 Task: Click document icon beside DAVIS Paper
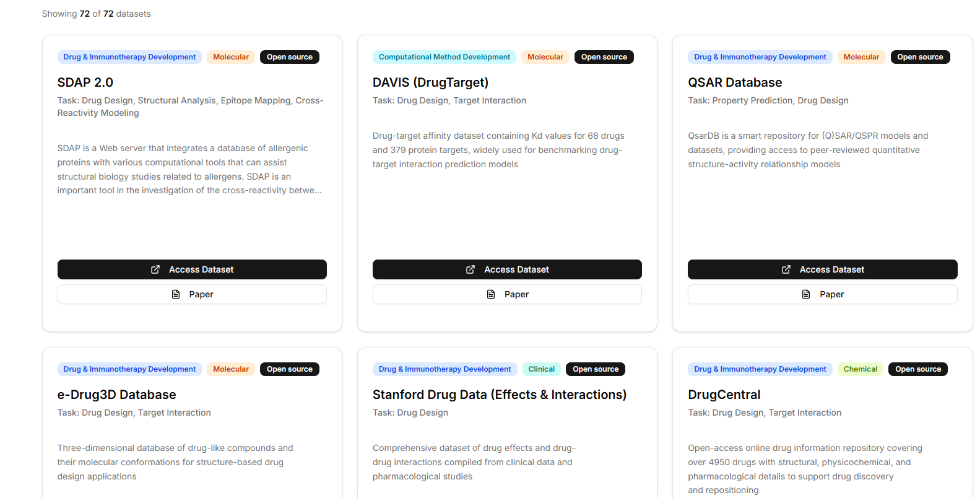pyautogui.click(x=491, y=294)
